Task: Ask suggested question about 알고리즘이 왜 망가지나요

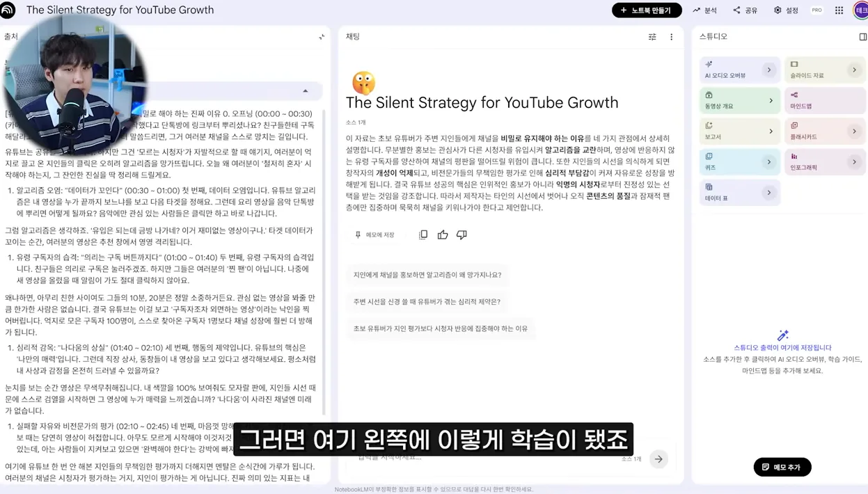Action: 427,275
